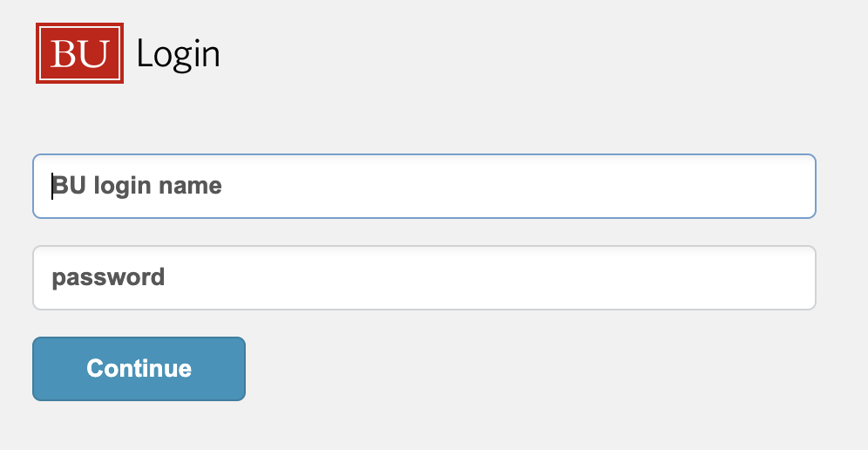
Task: Place cursor in the username text box
Action: pyautogui.click(x=424, y=187)
